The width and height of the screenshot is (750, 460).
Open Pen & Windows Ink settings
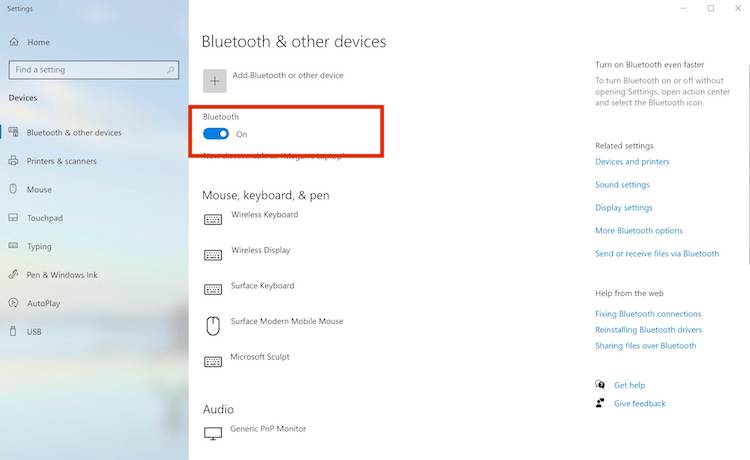point(62,275)
